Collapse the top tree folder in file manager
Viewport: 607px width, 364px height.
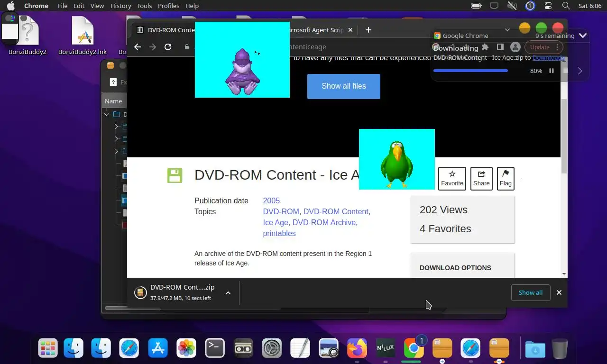(x=107, y=114)
